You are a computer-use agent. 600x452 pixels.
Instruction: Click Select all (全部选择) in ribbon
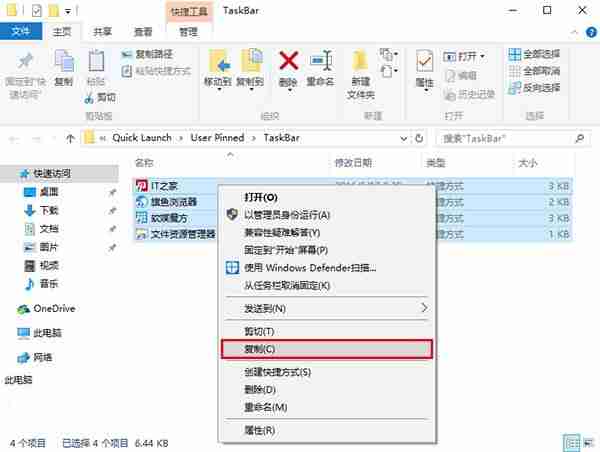[x=534, y=54]
